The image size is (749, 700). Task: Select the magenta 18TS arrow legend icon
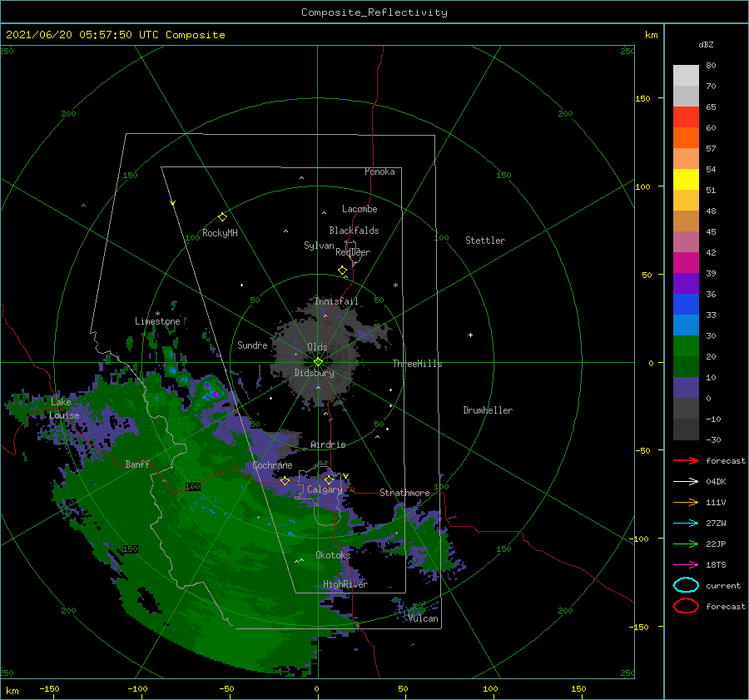click(x=686, y=565)
